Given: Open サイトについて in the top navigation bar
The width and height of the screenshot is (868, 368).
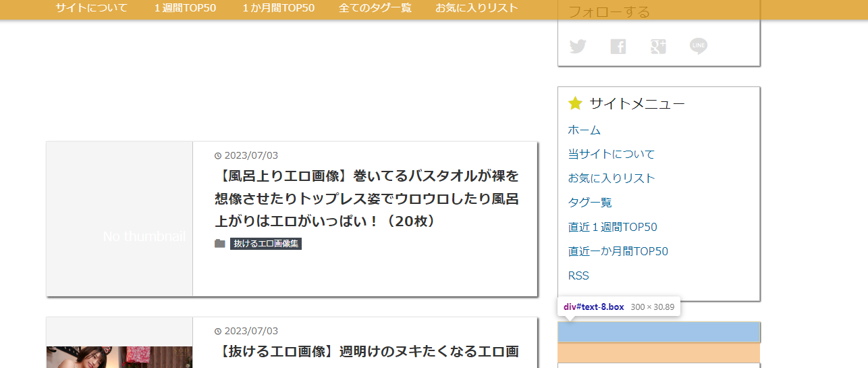Looking at the screenshot, I should (x=91, y=8).
